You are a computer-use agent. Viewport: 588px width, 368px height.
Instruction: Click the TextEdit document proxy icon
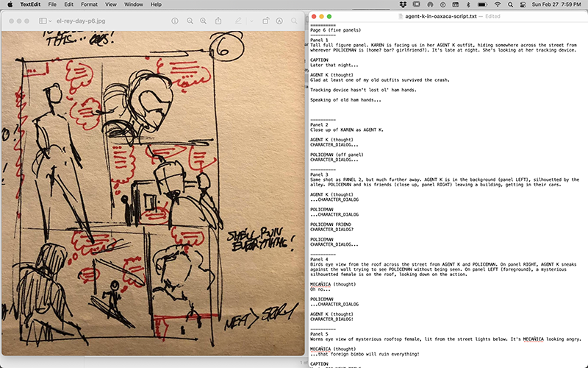401,16
